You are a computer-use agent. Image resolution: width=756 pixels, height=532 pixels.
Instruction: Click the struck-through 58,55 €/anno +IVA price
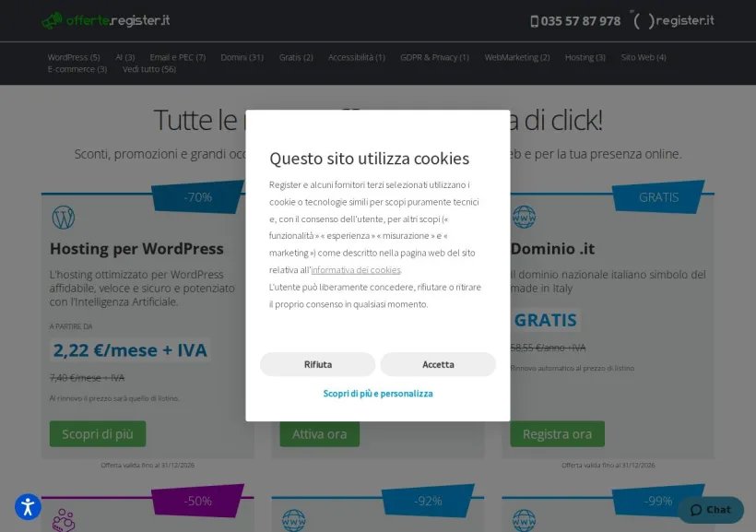point(549,348)
